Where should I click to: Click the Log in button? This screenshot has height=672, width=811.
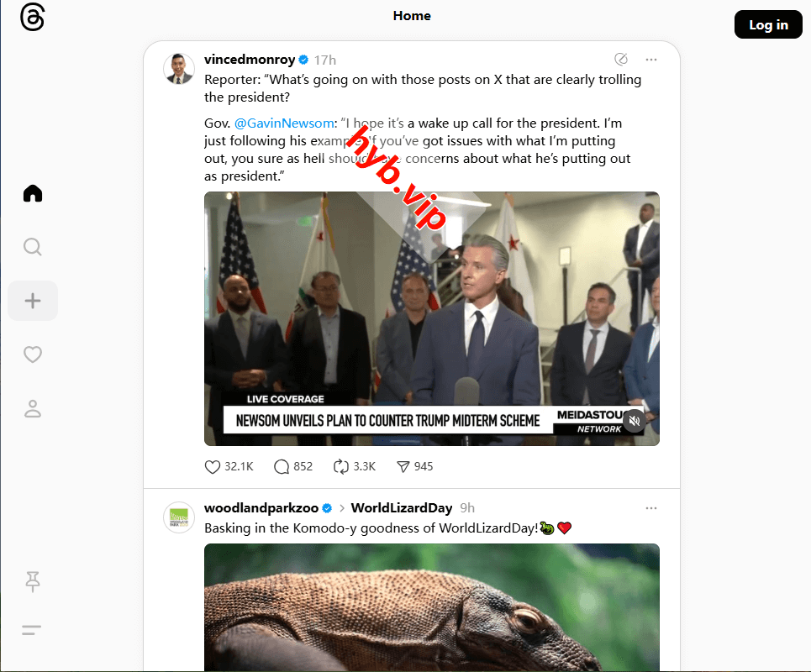click(768, 25)
